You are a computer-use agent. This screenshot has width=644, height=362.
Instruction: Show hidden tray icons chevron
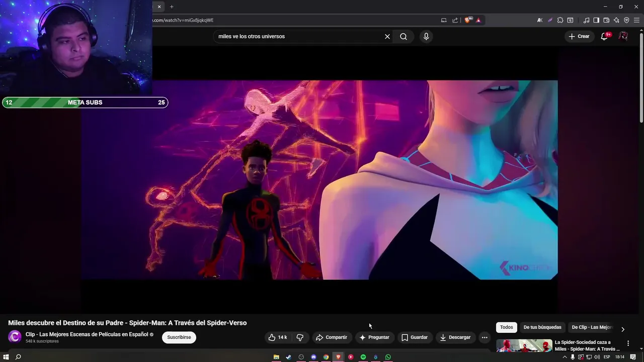click(565, 357)
